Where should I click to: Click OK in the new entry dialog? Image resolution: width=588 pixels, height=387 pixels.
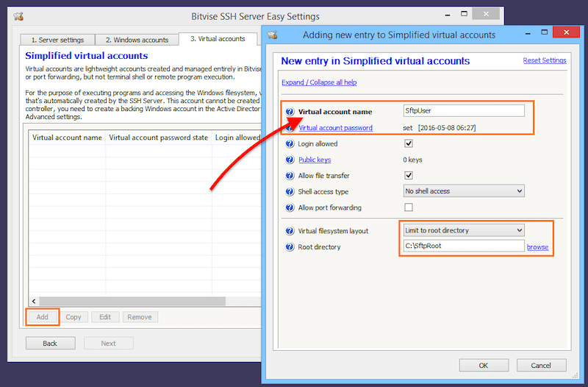click(x=484, y=365)
